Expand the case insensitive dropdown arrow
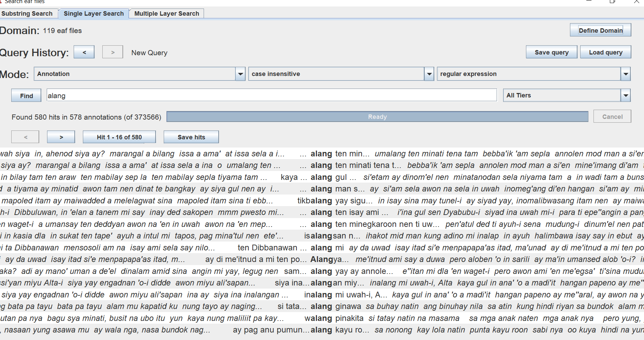 (x=429, y=74)
